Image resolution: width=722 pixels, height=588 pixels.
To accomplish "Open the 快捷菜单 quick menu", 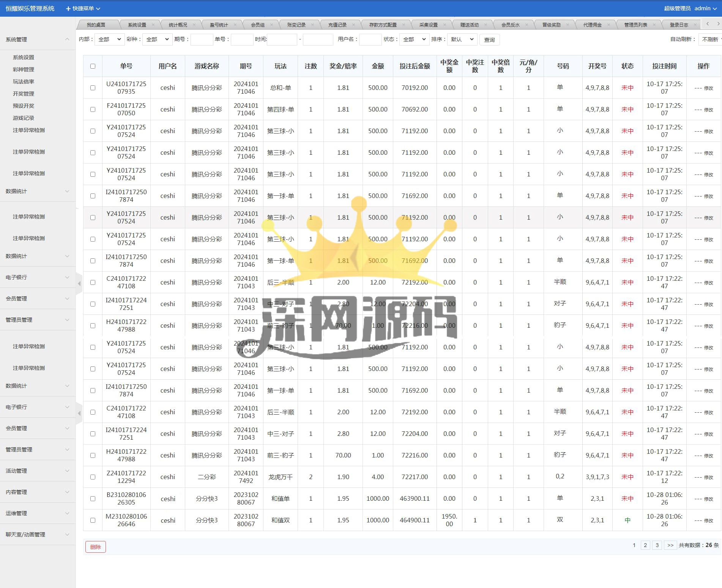I will click(x=83, y=8).
